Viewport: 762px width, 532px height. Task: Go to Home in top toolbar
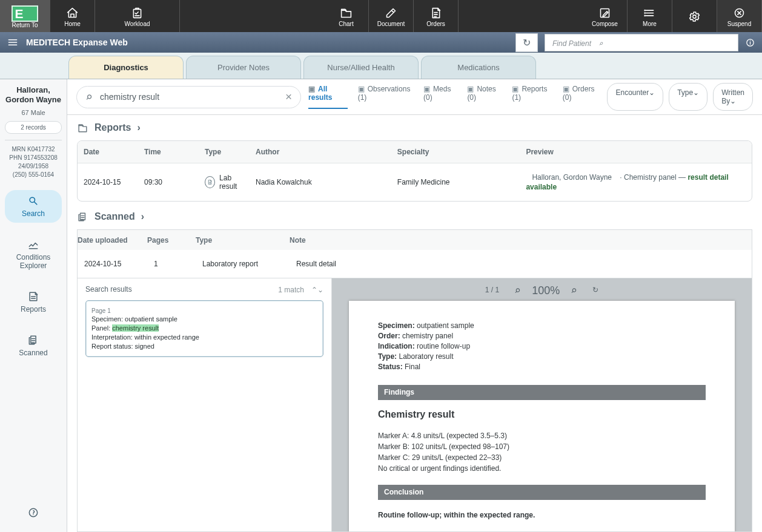pos(72,16)
